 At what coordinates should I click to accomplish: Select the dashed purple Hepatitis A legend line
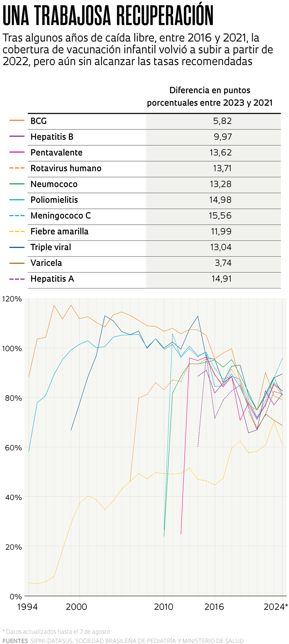point(17,279)
